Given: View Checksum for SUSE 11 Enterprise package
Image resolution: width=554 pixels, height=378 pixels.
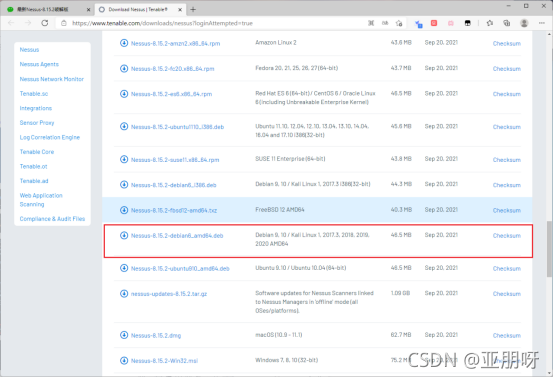Looking at the screenshot, I should click(507, 160).
